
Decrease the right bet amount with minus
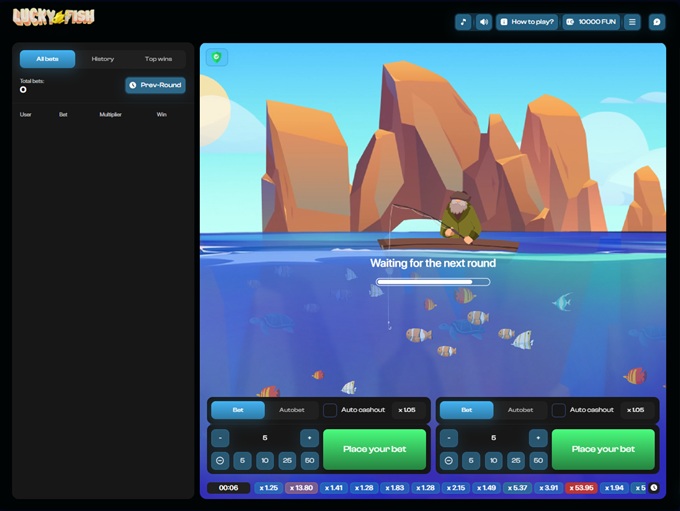(449, 438)
